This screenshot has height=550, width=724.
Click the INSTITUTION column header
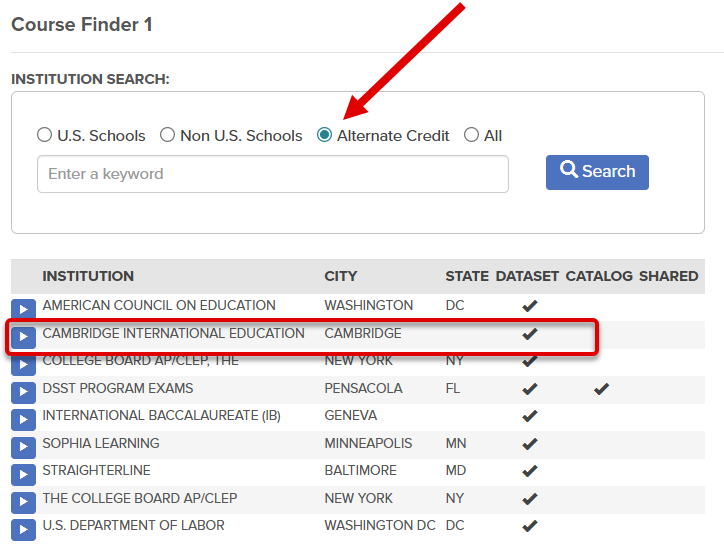(88, 276)
